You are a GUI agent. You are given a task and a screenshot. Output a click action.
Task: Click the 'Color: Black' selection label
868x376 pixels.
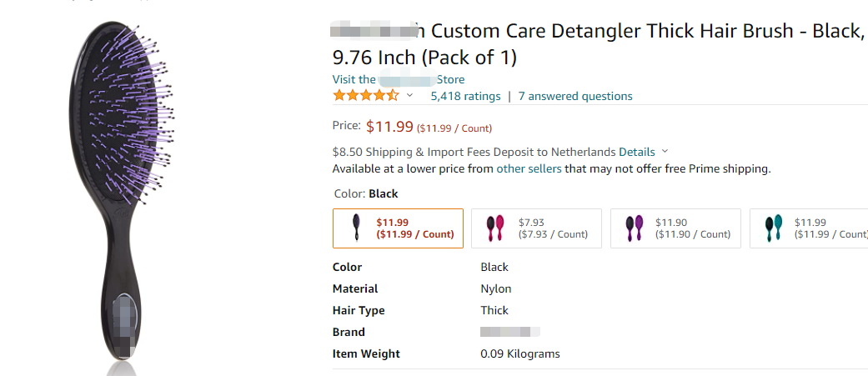[x=365, y=193]
